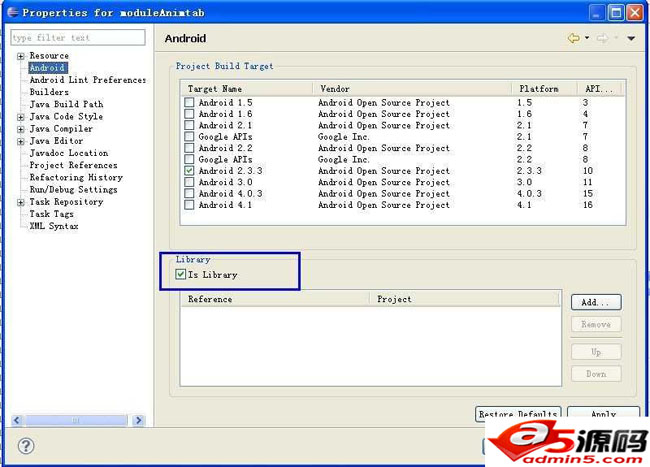Viewport: 650px width, 467px height.
Task: Click the tree scrollbar left arrow
Action: coord(17,420)
